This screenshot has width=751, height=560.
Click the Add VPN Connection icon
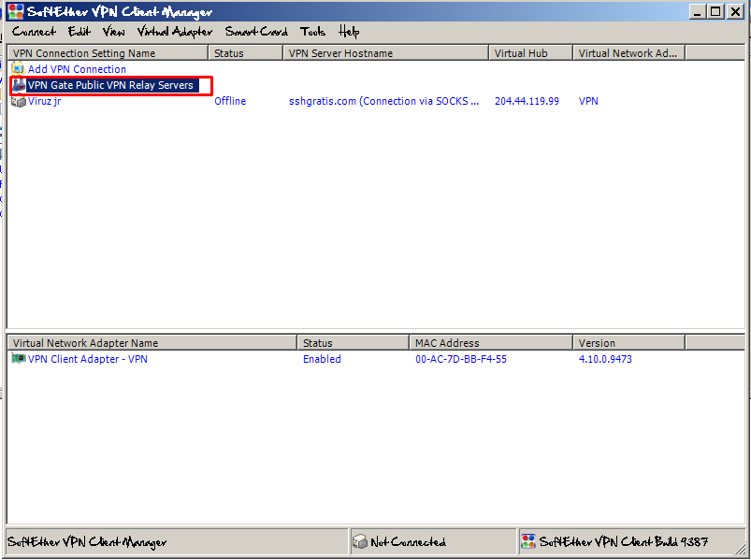pos(18,68)
